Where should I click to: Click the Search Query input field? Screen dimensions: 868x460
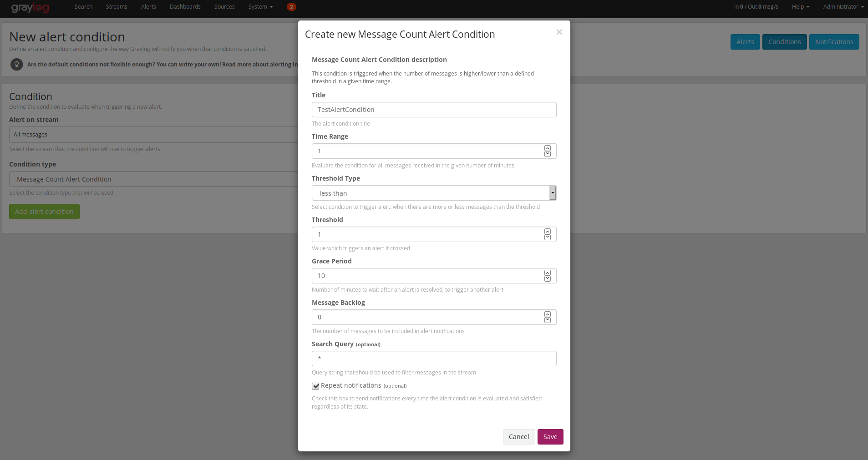click(433, 359)
